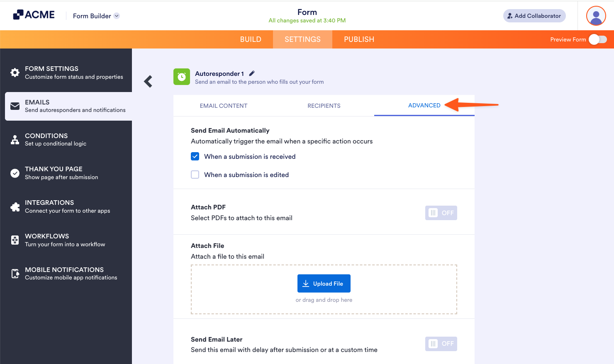
Task: Open Mobile Notifications via its phone icon
Action: pyautogui.click(x=15, y=273)
